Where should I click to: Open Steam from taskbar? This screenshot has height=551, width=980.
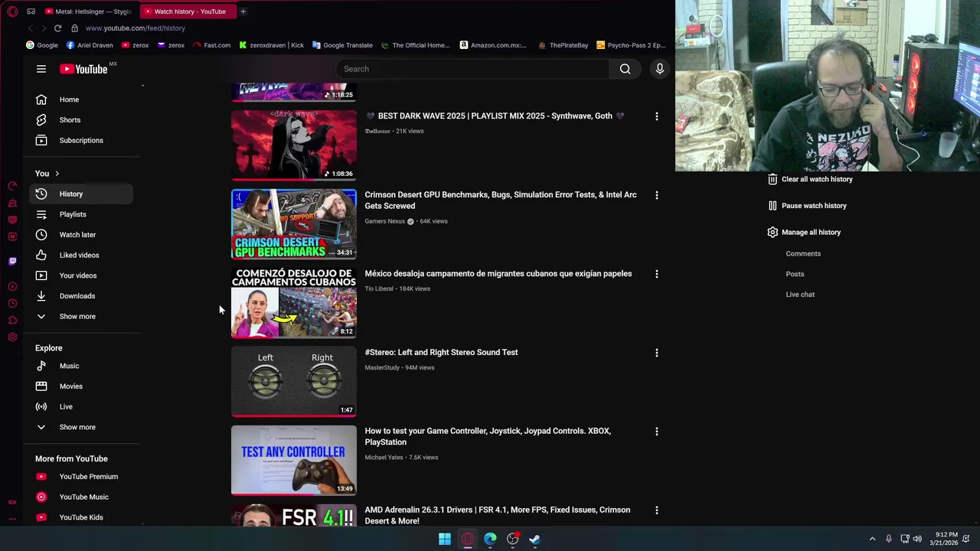534,539
